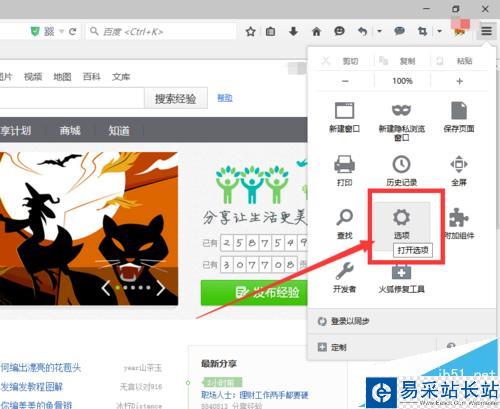Image resolution: width=500 pixels, height=409 pixels.
Task: Open the downloads arrow icon
Action: pyautogui.click(x=293, y=32)
